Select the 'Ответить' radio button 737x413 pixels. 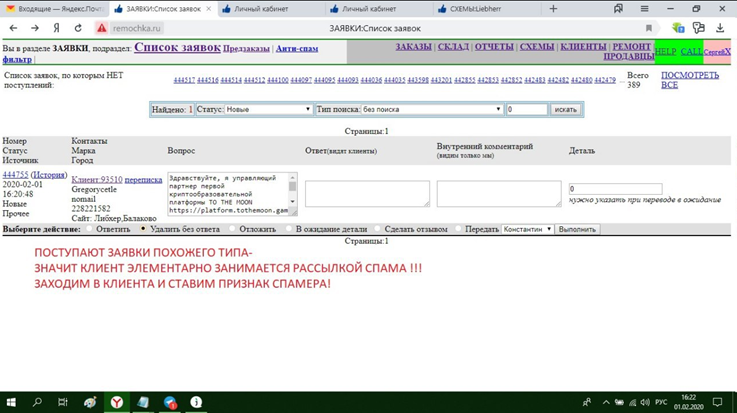tap(103, 229)
